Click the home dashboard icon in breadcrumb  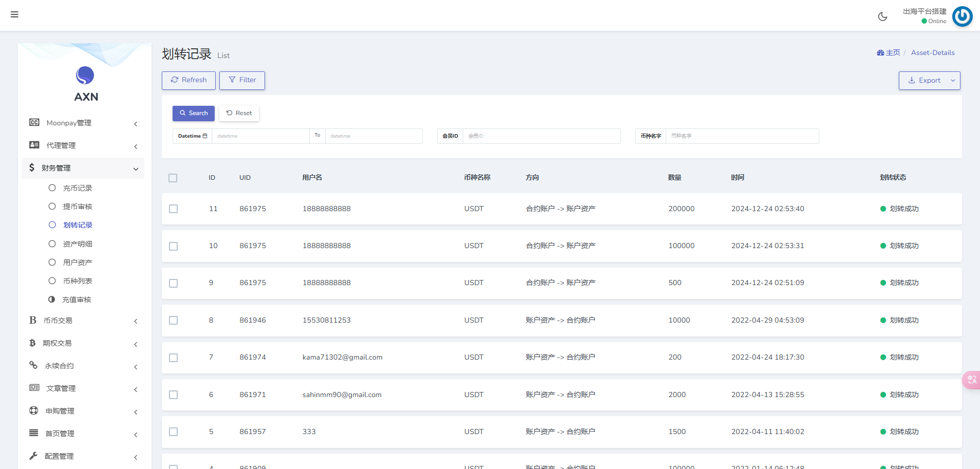(x=880, y=53)
